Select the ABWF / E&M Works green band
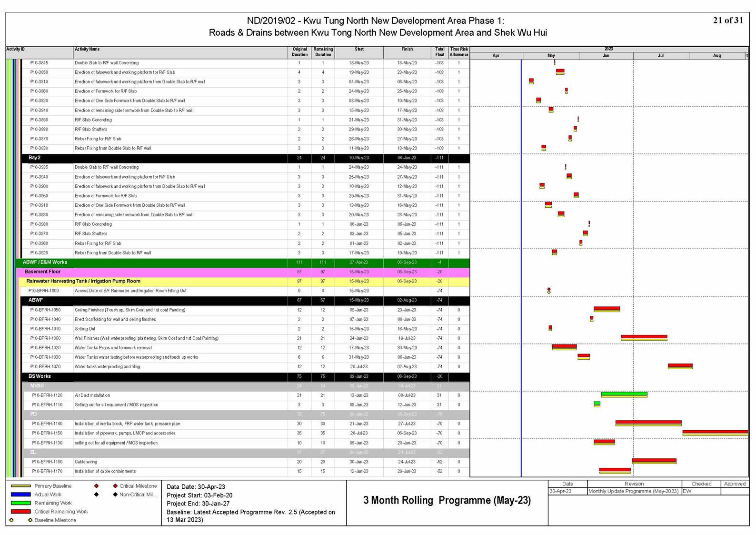This screenshot has height=535, width=756. 243,262
